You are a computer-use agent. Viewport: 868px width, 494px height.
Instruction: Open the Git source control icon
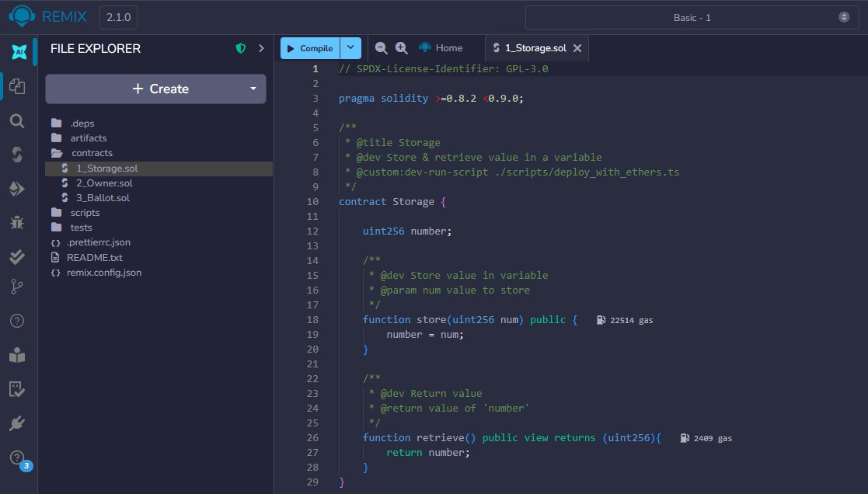click(17, 287)
